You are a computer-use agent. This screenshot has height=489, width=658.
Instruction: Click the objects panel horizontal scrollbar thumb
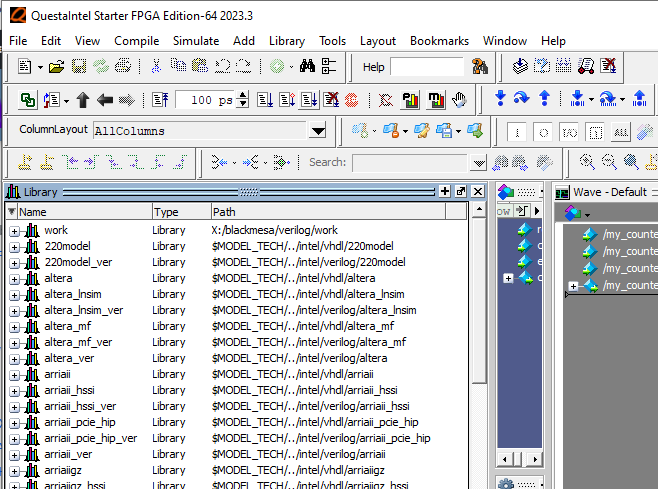517,459
